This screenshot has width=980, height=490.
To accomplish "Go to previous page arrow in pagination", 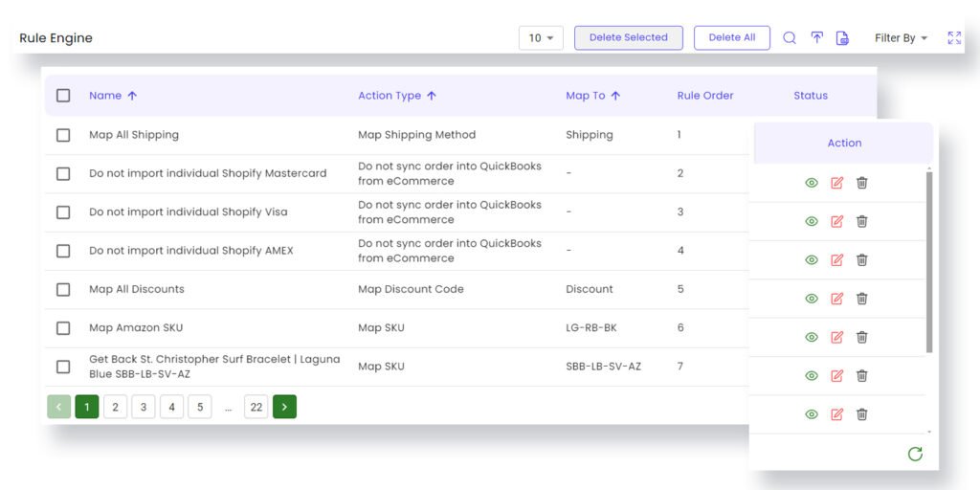I will click(x=58, y=407).
